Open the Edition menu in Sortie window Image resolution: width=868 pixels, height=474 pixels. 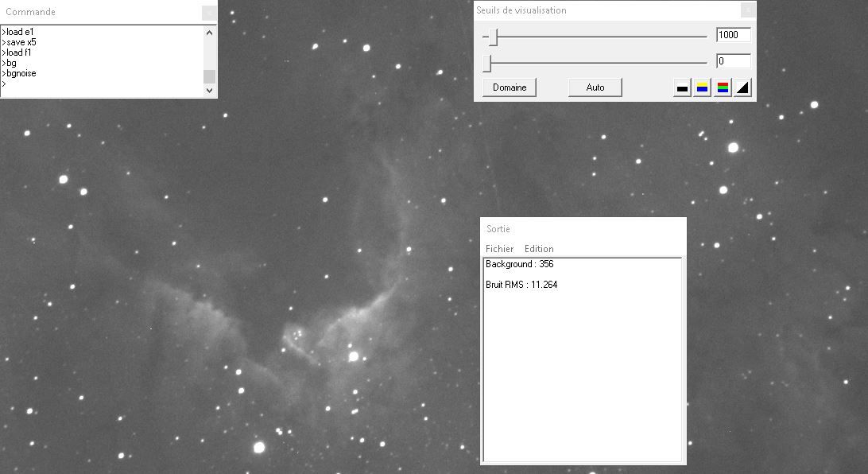[539, 249]
